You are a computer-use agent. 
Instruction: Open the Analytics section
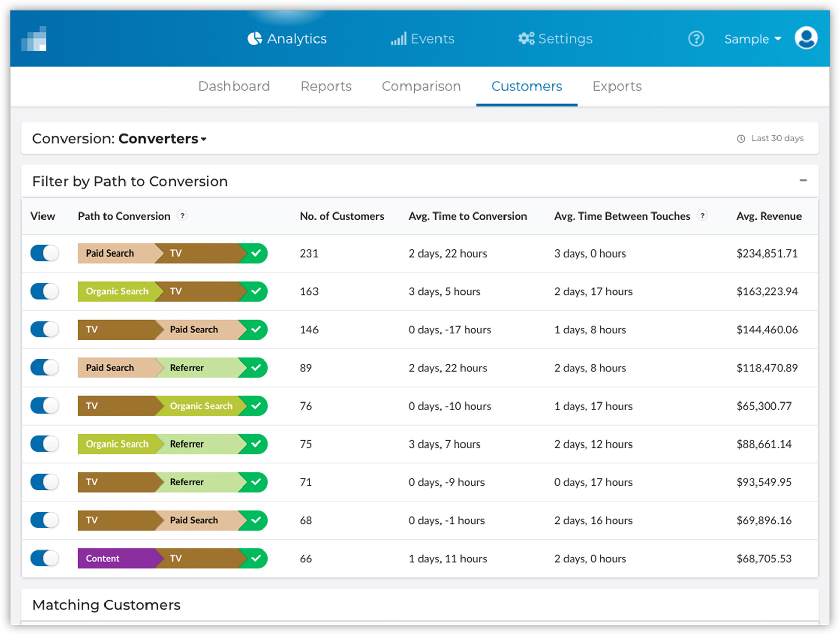point(287,38)
